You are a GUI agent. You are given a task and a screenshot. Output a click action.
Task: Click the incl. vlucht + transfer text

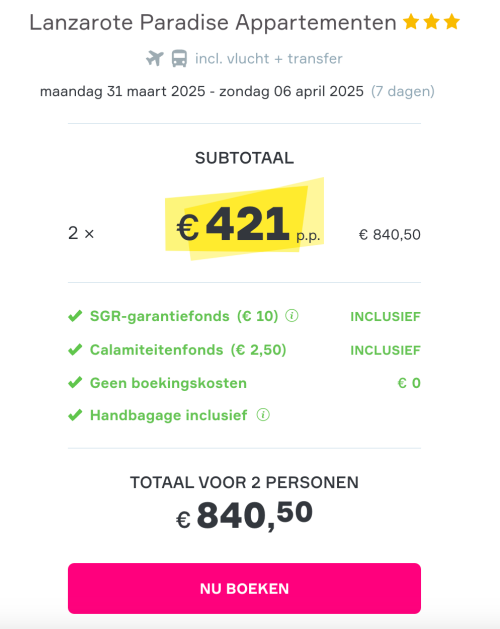269,59
